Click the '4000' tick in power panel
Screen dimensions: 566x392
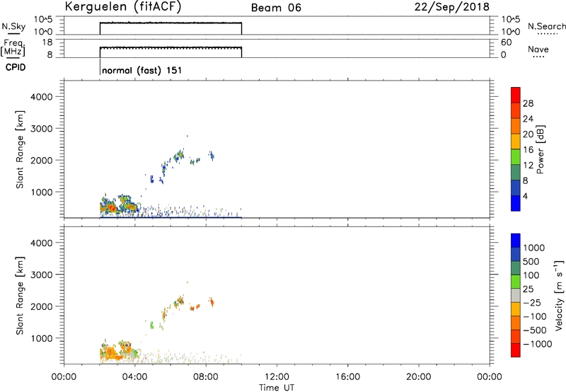pyautogui.click(x=42, y=97)
